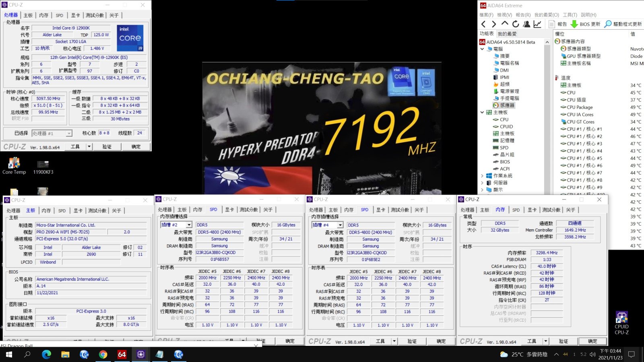Click the AIDA64 refresh icon
Image resolution: width=644 pixels, height=362 pixels.
point(516,24)
